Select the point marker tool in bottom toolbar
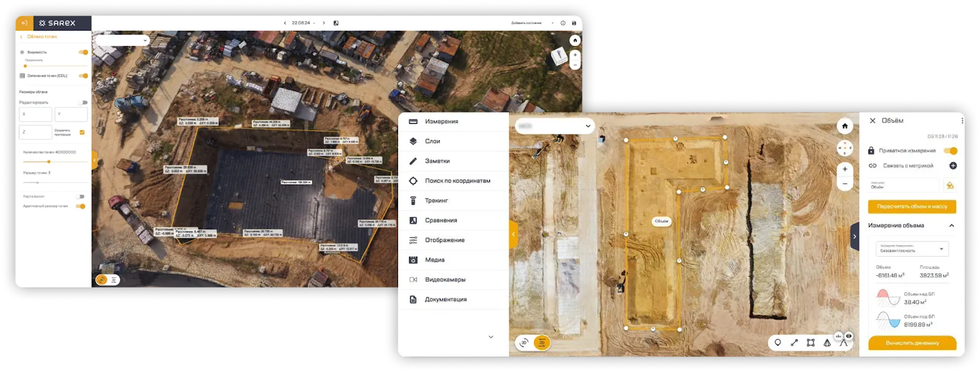 point(777,343)
